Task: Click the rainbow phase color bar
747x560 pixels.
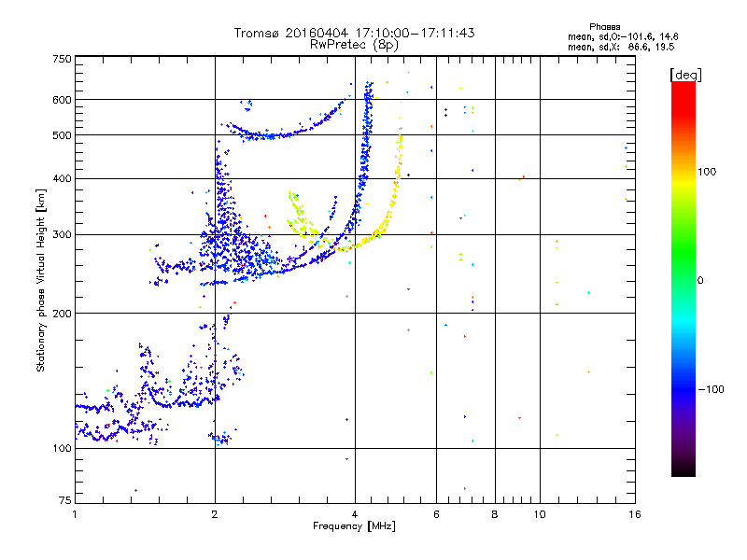Action: point(684,279)
